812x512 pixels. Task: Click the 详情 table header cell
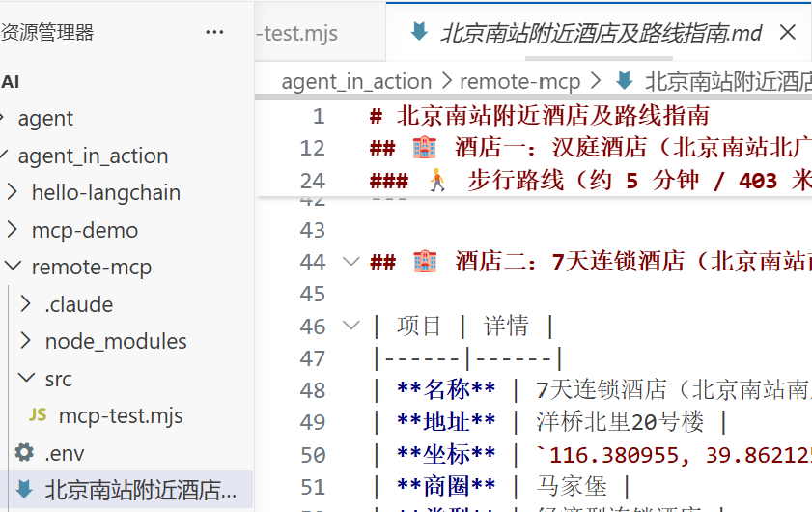pos(505,326)
